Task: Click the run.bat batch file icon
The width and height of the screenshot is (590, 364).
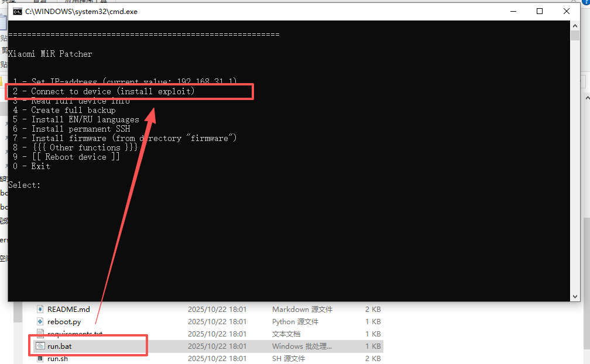Action: click(x=40, y=346)
